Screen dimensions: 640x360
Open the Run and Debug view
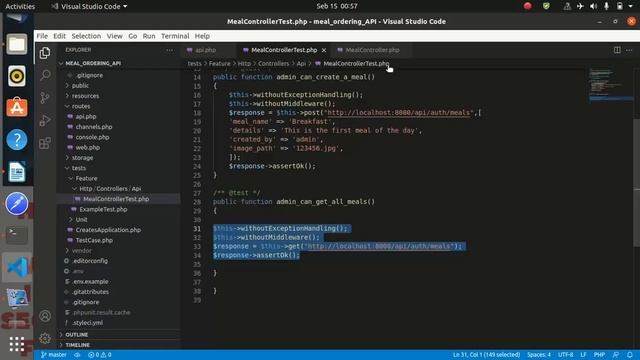tap(45, 120)
